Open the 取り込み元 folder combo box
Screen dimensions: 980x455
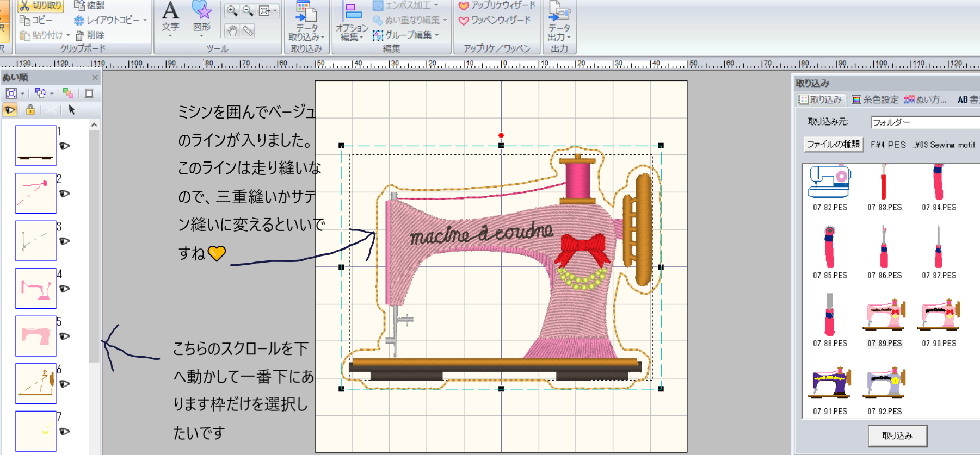[x=925, y=122]
